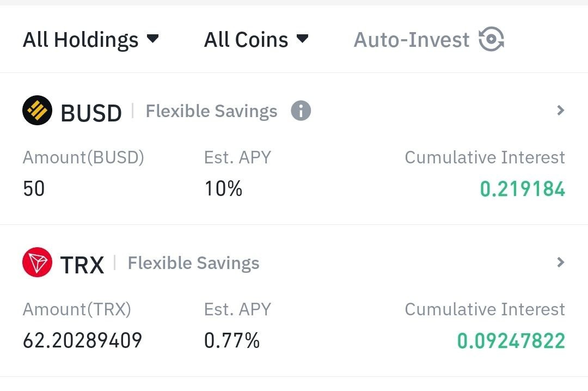Viewport: 588px width, 391px height.
Task: Click the TRX coin logo icon
Action: pos(37,262)
